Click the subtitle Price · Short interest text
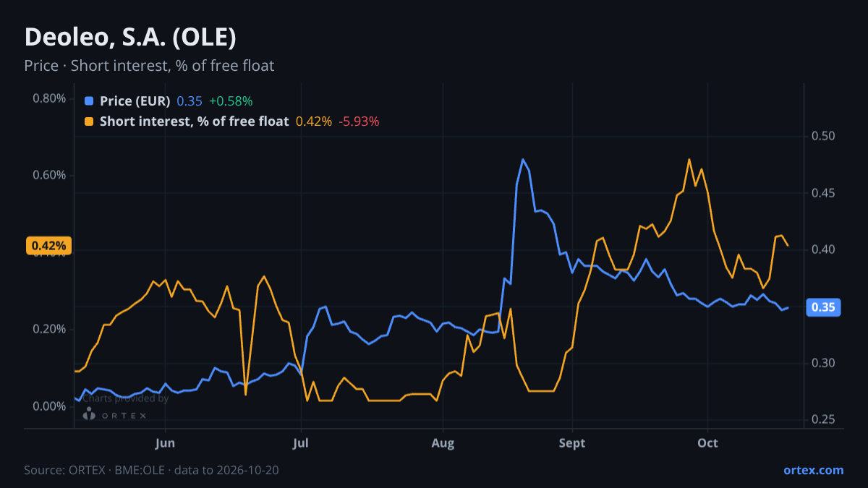This screenshot has width=868, height=488. pyautogui.click(x=149, y=66)
